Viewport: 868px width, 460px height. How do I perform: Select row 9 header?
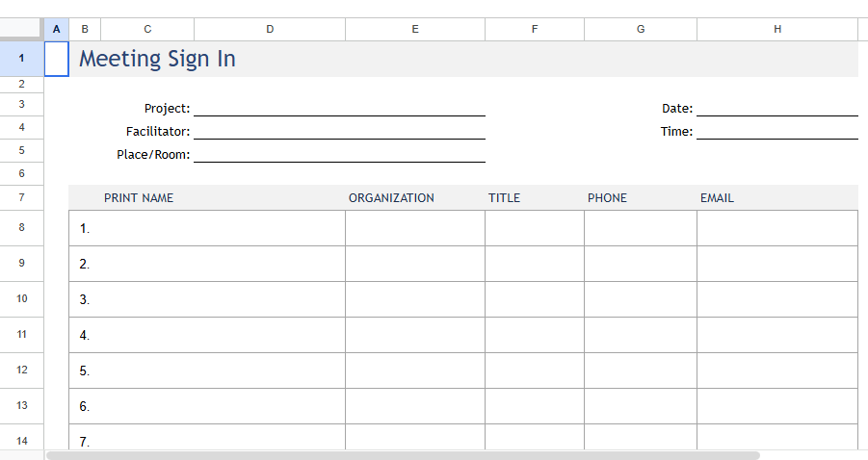click(21, 263)
